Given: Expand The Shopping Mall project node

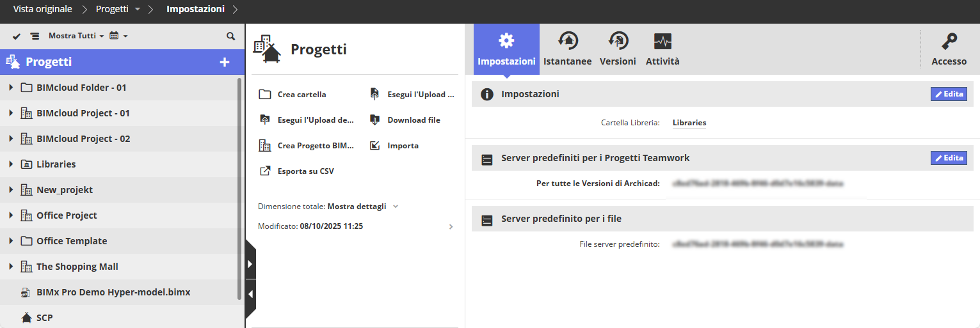Looking at the screenshot, I should point(11,267).
